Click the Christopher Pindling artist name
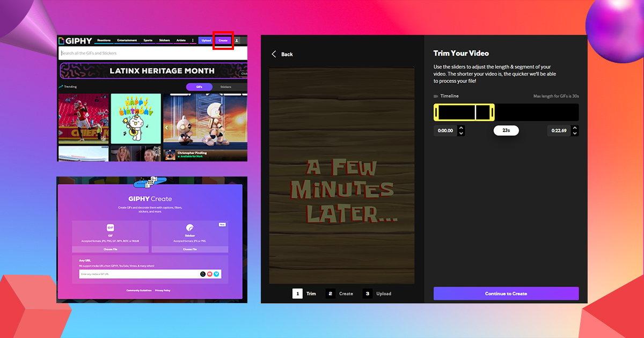This screenshot has width=644, height=338. tap(193, 153)
